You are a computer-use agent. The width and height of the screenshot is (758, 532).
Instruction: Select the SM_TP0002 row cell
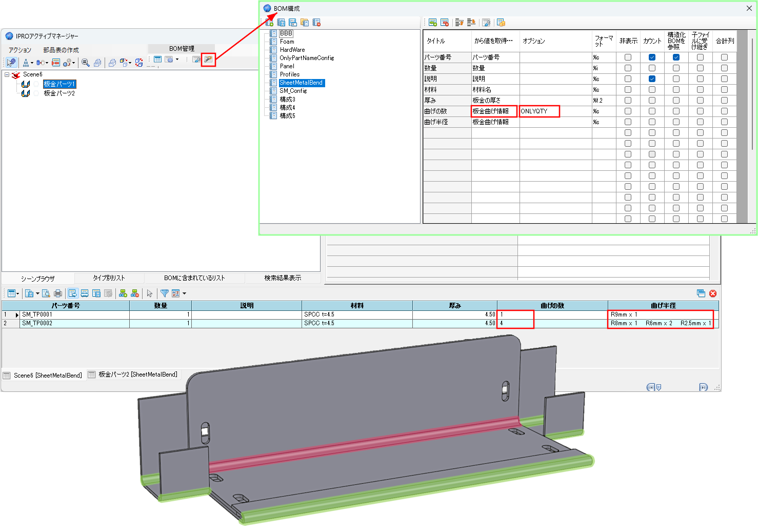[75, 324]
